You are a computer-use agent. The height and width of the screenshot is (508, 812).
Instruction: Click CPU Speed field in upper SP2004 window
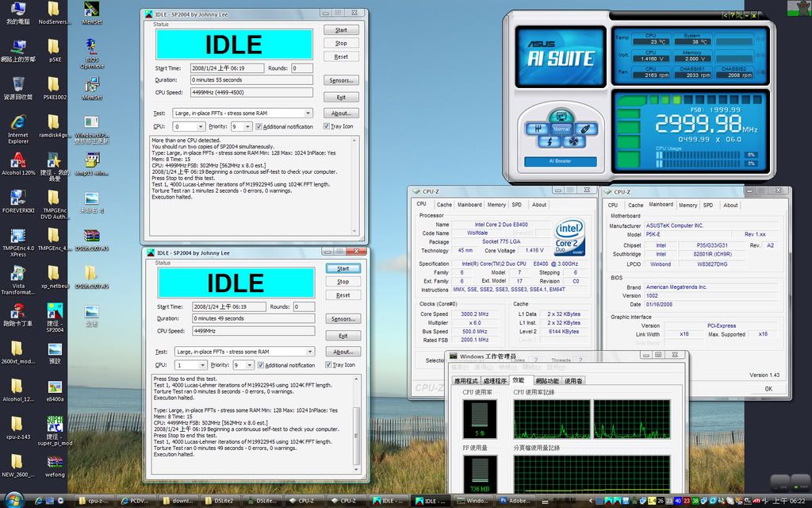(x=251, y=93)
